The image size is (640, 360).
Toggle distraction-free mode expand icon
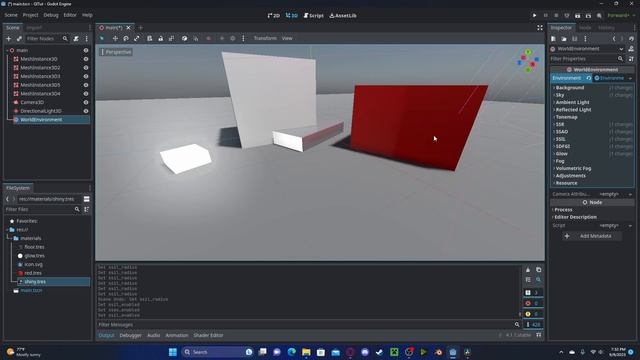[x=540, y=28]
